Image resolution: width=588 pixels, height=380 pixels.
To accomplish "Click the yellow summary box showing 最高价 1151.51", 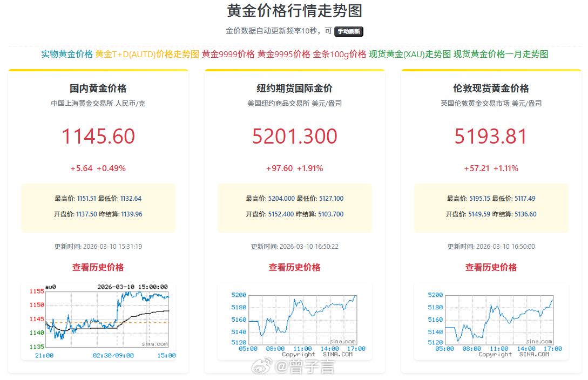I will pos(98,207).
